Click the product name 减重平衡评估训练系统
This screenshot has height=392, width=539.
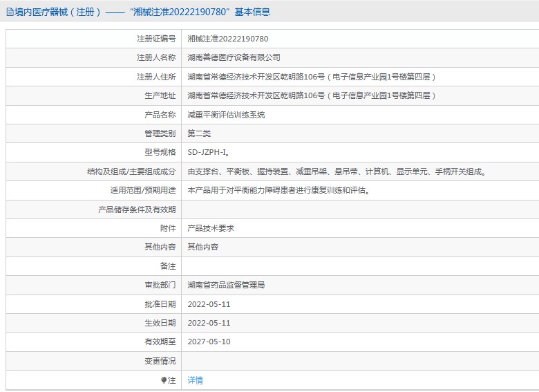[x=226, y=115]
